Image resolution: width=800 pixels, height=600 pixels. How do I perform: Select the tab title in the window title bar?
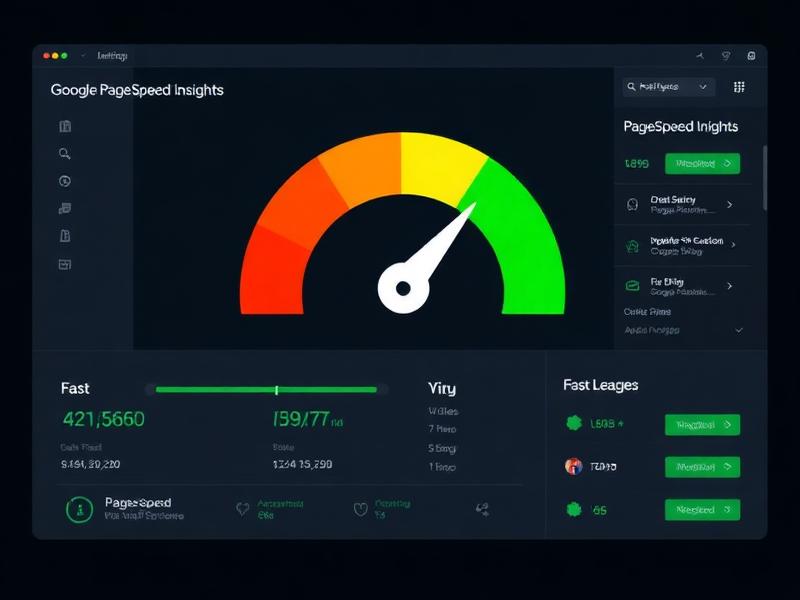pyautogui.click(x=112, y=56)
